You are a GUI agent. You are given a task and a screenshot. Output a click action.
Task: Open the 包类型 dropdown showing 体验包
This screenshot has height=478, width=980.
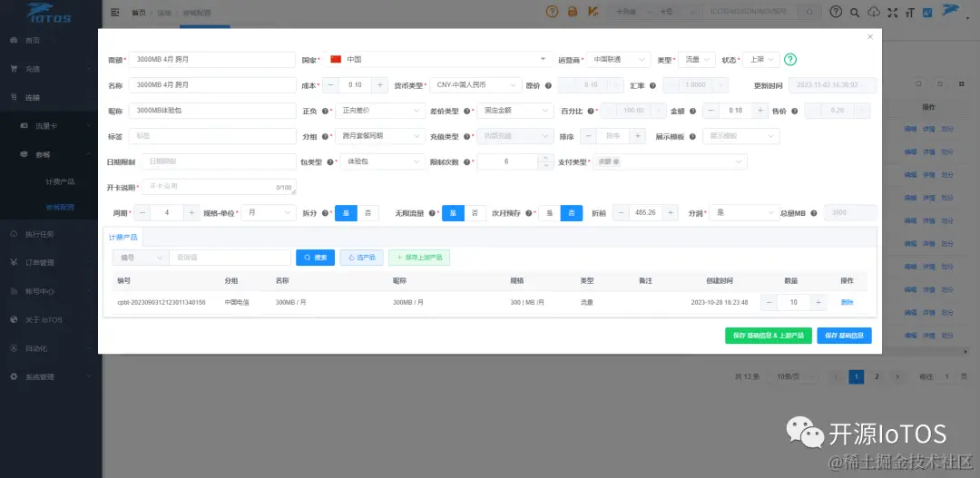point(383,161)
